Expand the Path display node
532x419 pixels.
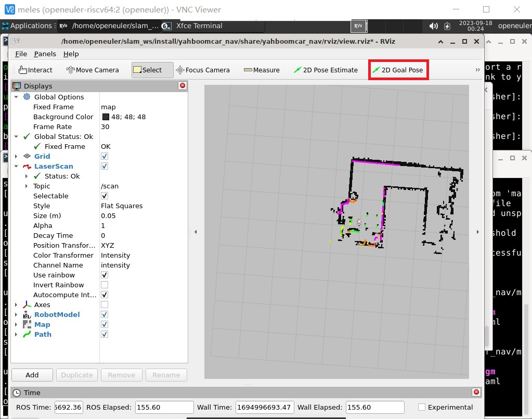(16, 334)
